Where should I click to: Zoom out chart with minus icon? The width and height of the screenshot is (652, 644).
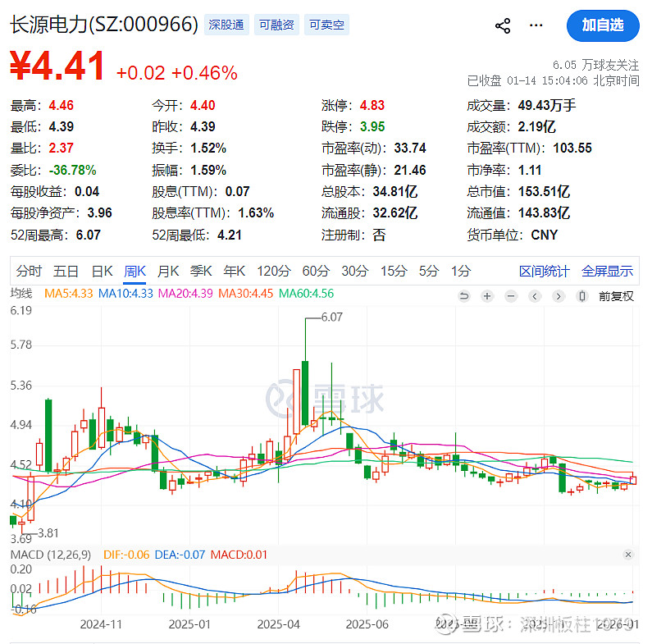point(511,296)
